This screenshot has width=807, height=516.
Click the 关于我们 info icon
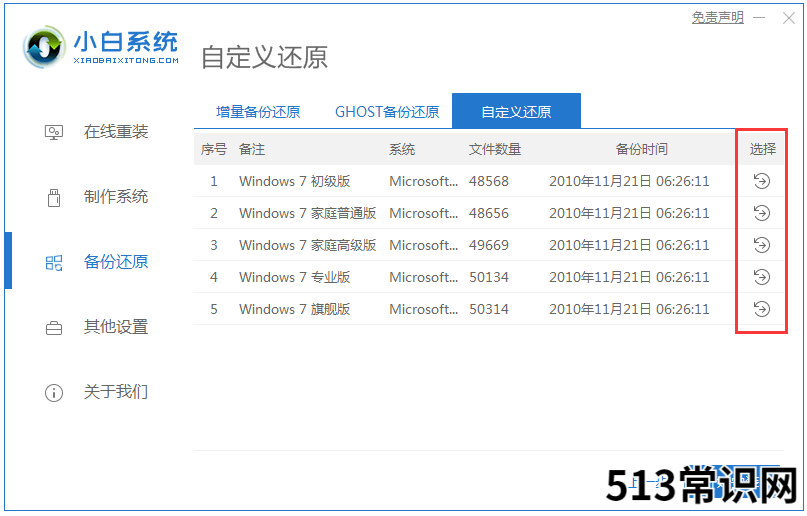point(54,393)
